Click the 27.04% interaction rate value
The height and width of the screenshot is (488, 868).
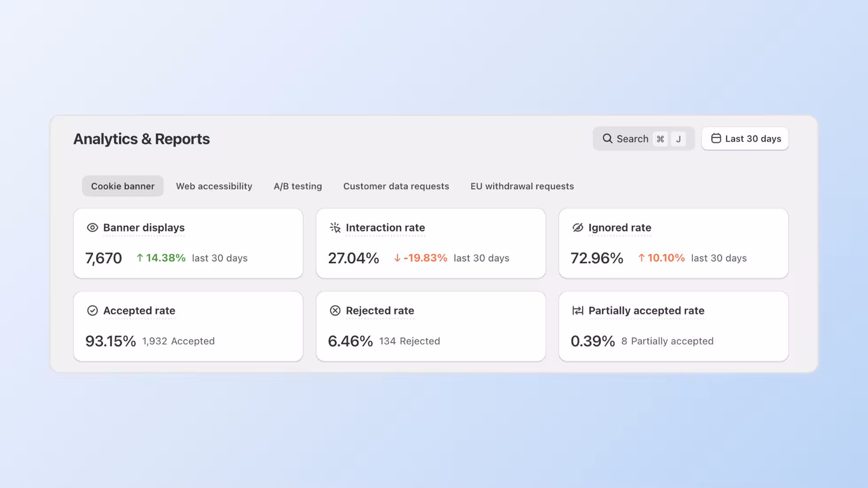point(353,258)
